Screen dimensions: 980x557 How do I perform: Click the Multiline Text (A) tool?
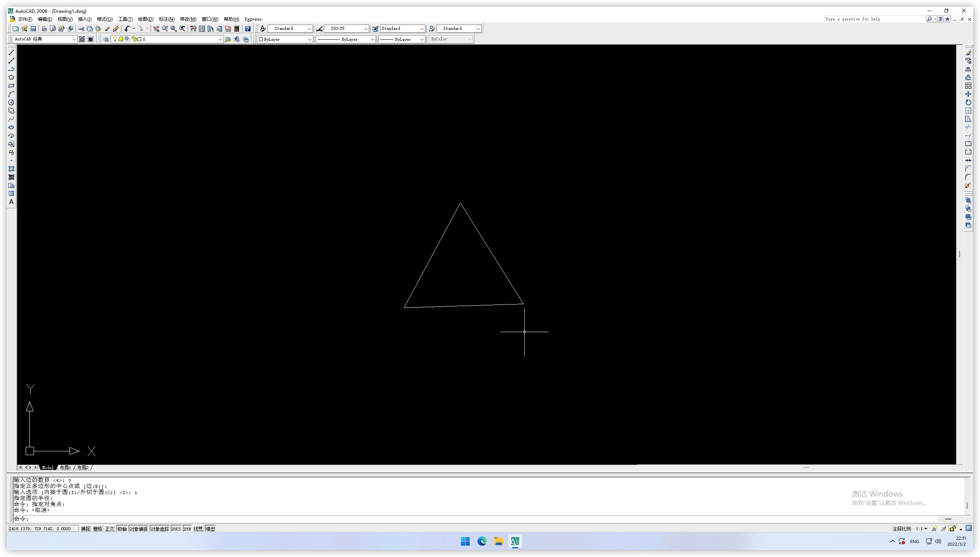click(11, 202)
